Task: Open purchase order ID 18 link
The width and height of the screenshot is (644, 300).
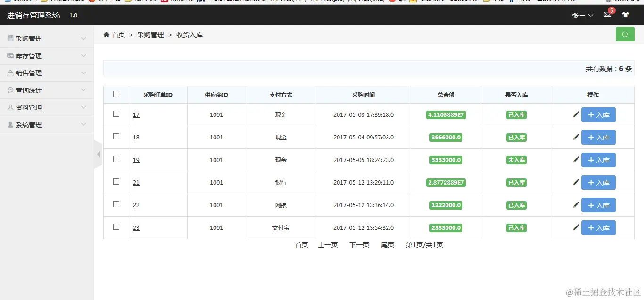Action: click(136, 137)
